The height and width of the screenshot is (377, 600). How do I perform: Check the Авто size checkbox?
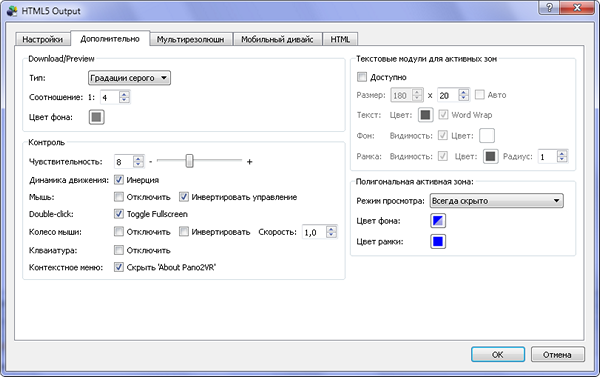tap(479, 95)
